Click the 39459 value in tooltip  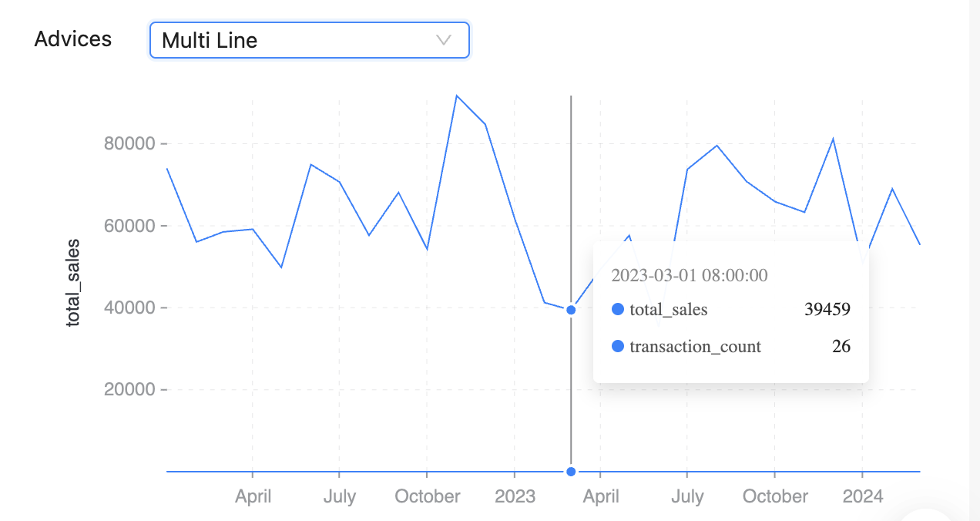point(827,310)
